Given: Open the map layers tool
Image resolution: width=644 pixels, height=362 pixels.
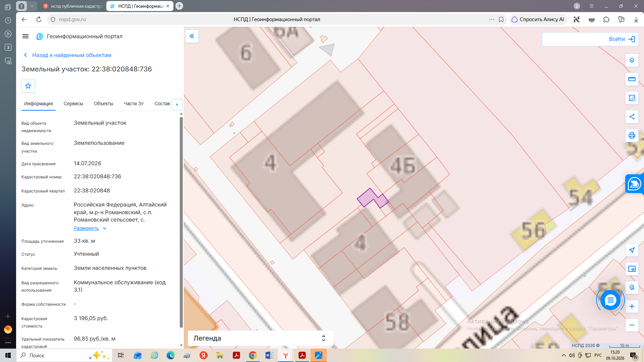Looking at the screenshot, I should 632,60.
